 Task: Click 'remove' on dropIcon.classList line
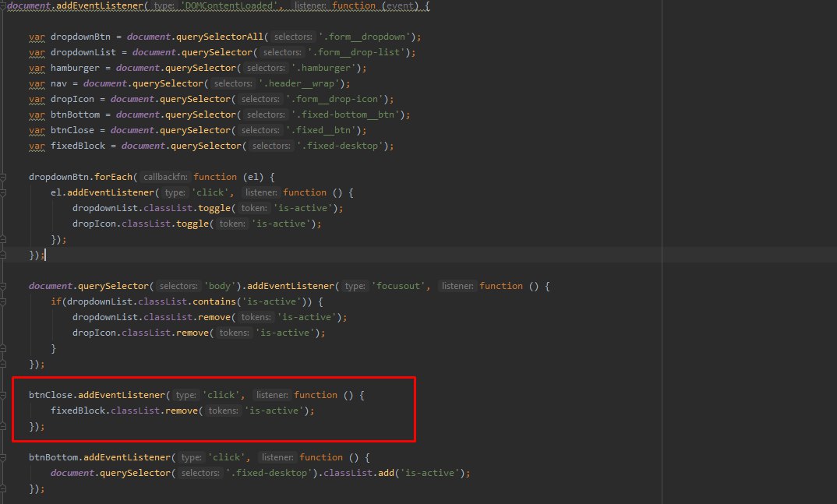point(192,333)
